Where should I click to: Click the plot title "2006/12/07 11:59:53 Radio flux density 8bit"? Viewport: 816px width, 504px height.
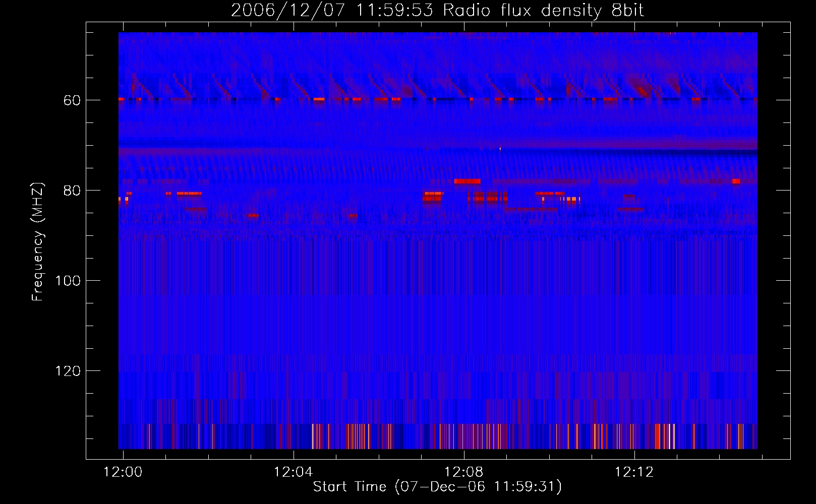tap(437, 11)
